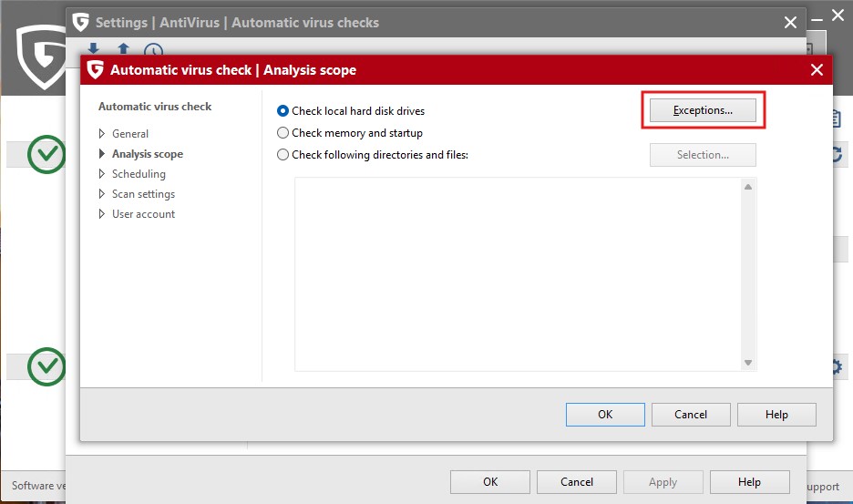This screenshot has height=504, width=853.
Task: Collapse the Analysis scope tree arrow
Action: 102,153
